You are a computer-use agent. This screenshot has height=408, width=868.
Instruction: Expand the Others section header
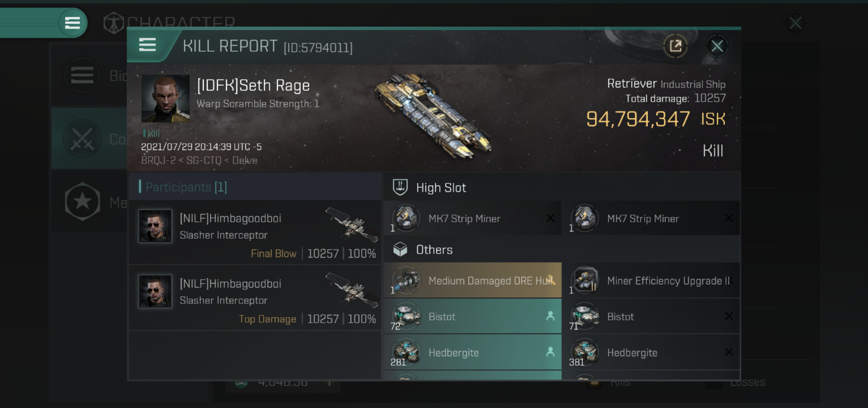click(x=434, y=250)
